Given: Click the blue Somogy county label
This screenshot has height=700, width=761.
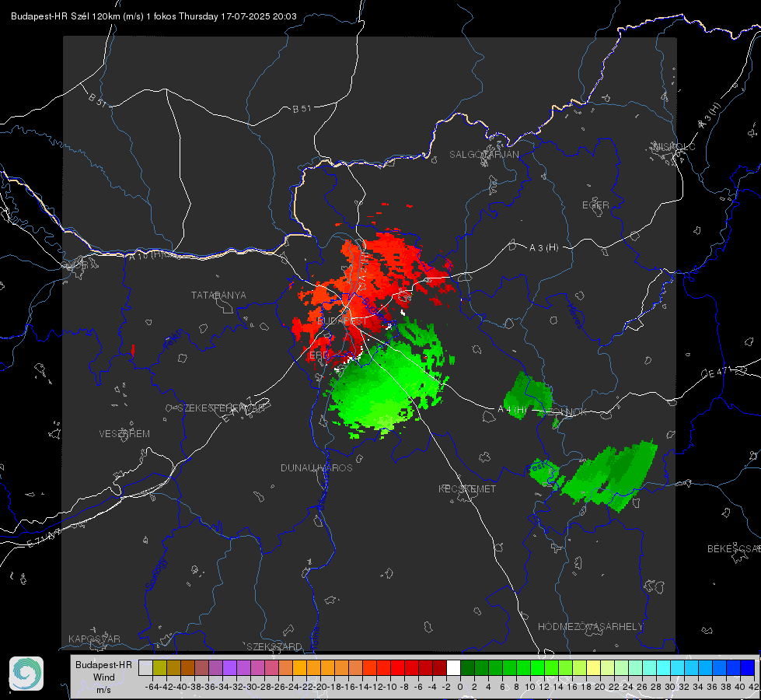Looking at the screenshot, I should [155, 574].
